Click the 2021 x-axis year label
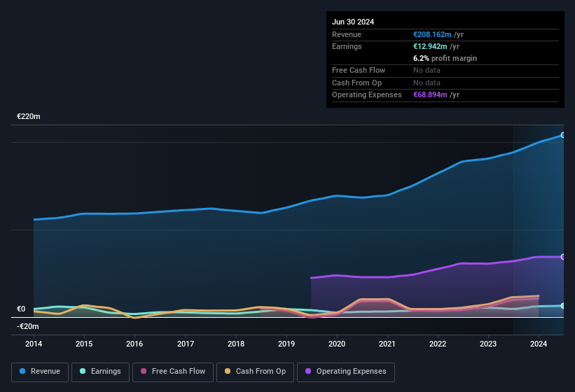 point(387,344)
